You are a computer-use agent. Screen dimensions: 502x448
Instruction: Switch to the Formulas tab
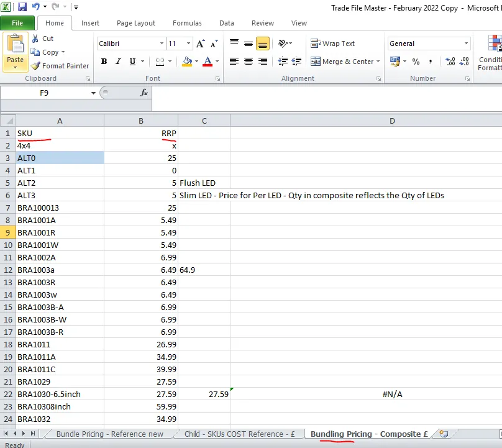pyautogui.click(x=187, y=23)
